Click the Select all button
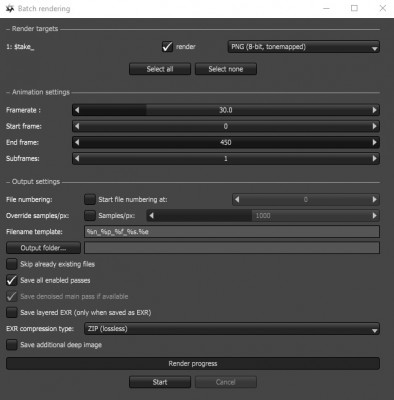394x400 pixels. [x=160, y=69]
